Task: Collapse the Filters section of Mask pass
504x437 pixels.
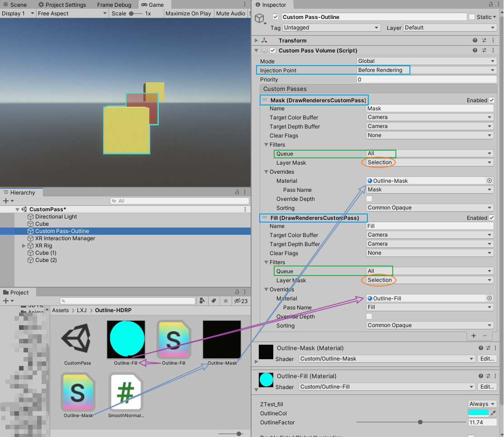Action: [x=266, y=144]
